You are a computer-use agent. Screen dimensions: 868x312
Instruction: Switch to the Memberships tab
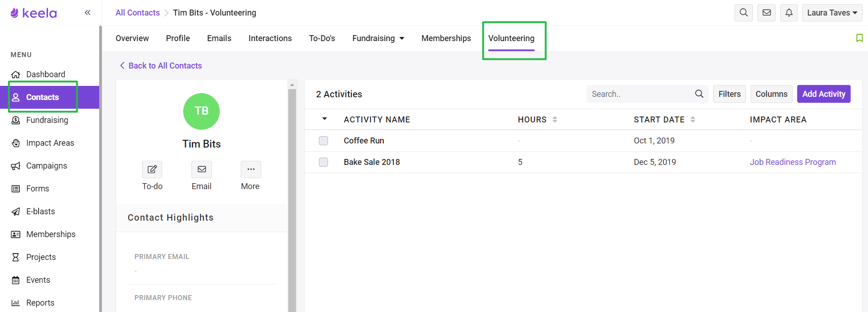[446, 38]
